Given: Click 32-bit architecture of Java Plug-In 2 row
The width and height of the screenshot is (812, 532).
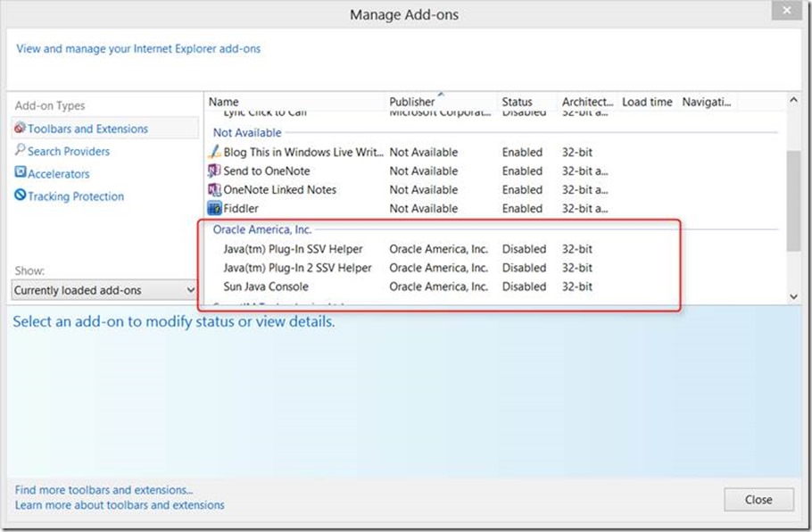Looking at the screenshot, I should point(577,268).
